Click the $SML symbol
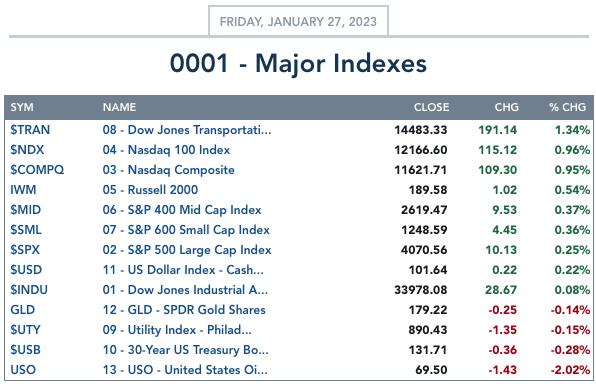This screenshot has height=386, width=596. click(26, 230)
